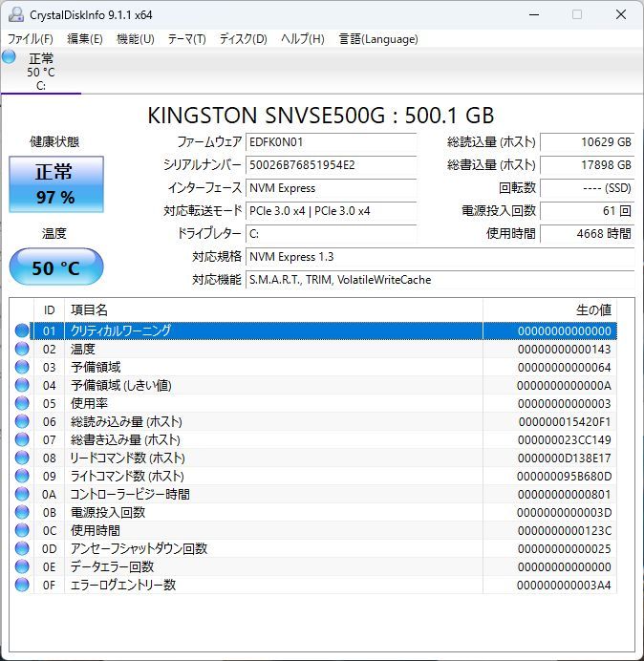Click the status orb for row 08 リードコマンド数
644x661 pixels.
(22, 458)
